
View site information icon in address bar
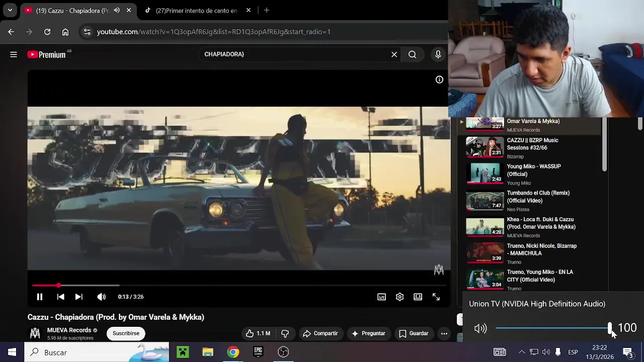point(87,32)
